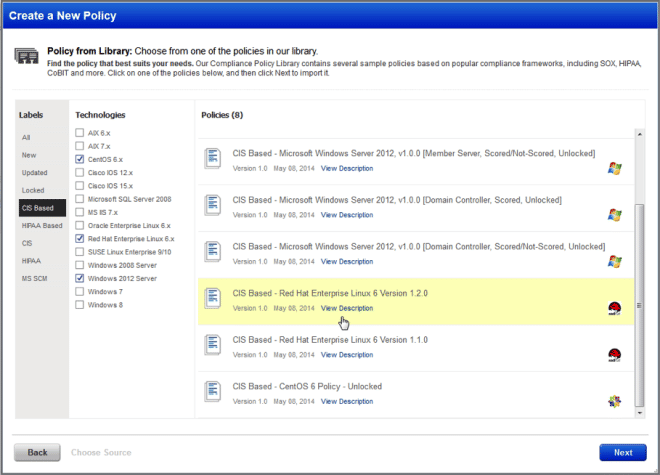This screenshot has height=475, width=660.
Task: Check SUSE Linux Enterprise 9/10 checkbox
Action: point(80,252)
